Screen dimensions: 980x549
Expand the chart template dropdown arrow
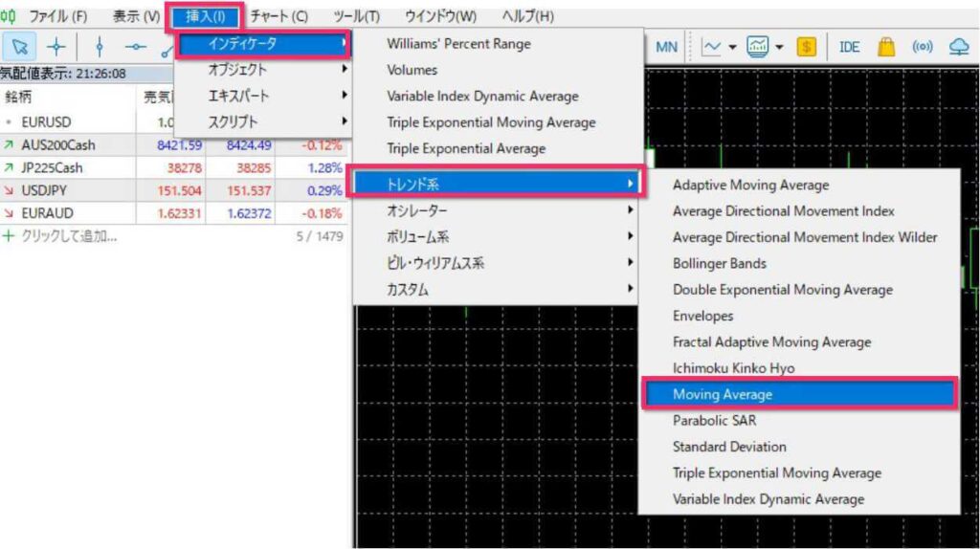[x=779, y=47]
